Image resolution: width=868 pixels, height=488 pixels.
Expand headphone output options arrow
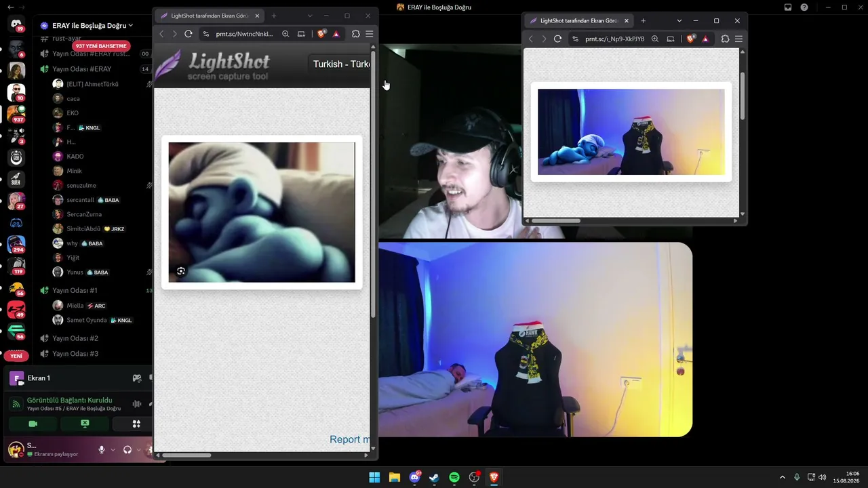[138, 449]
